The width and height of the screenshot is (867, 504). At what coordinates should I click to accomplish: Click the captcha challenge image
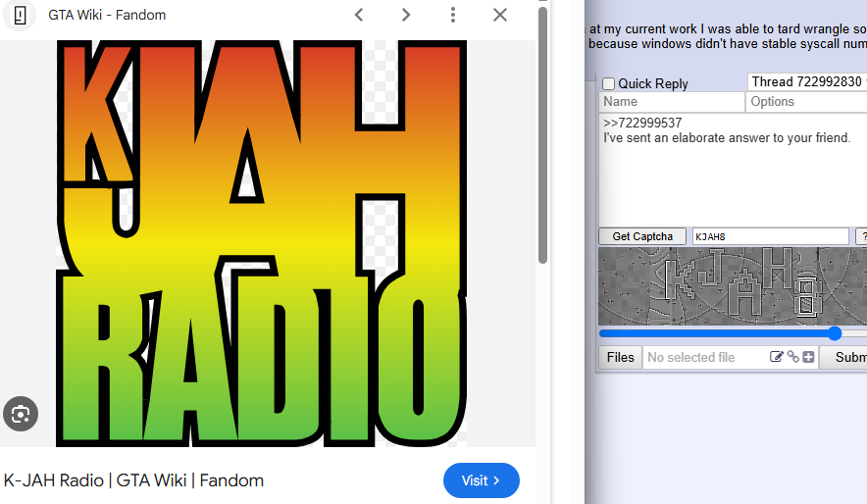pyautogui.click(x=734, y=286)
